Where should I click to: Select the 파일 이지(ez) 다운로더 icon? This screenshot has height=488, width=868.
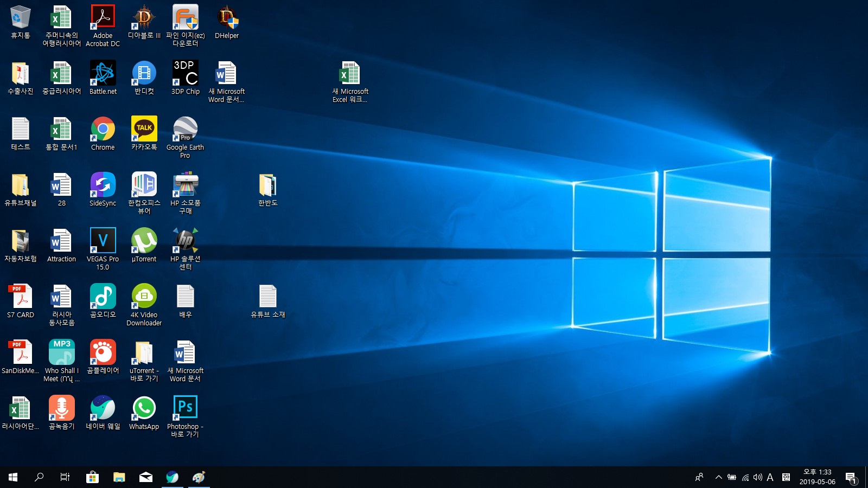(x=186, y=25)
